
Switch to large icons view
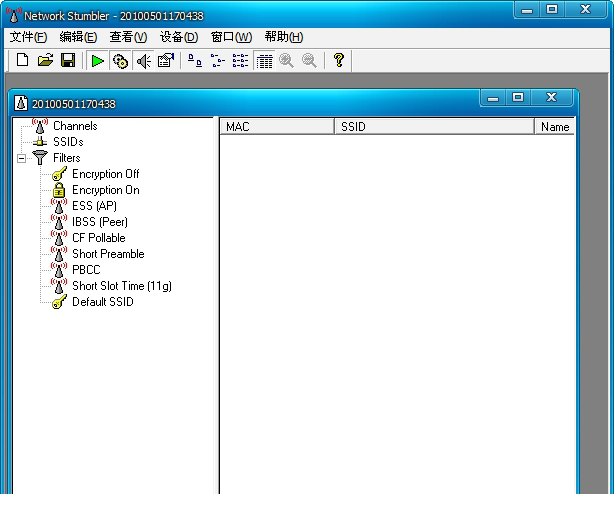195,61
